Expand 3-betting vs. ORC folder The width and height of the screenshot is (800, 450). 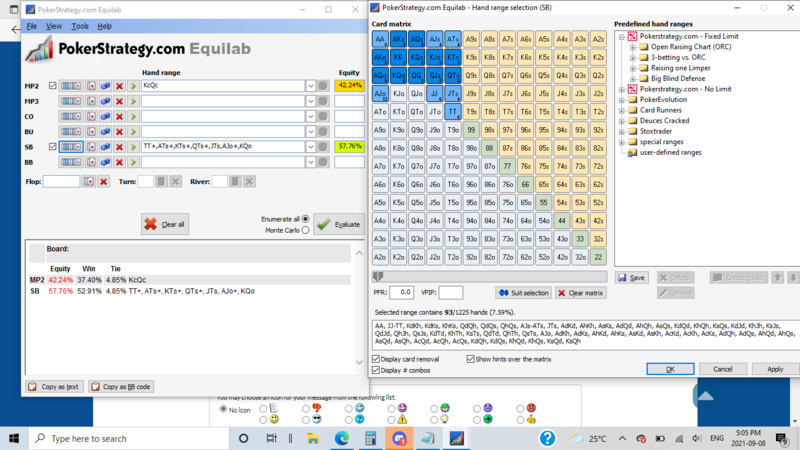coord(633,58)
